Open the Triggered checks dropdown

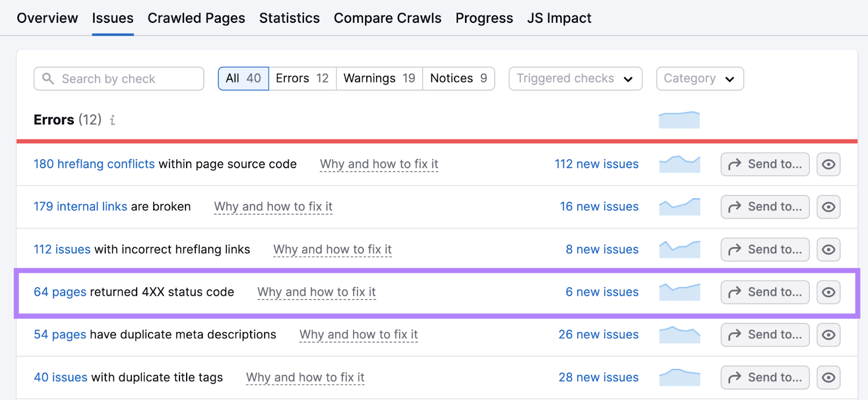tap(575, 78)
